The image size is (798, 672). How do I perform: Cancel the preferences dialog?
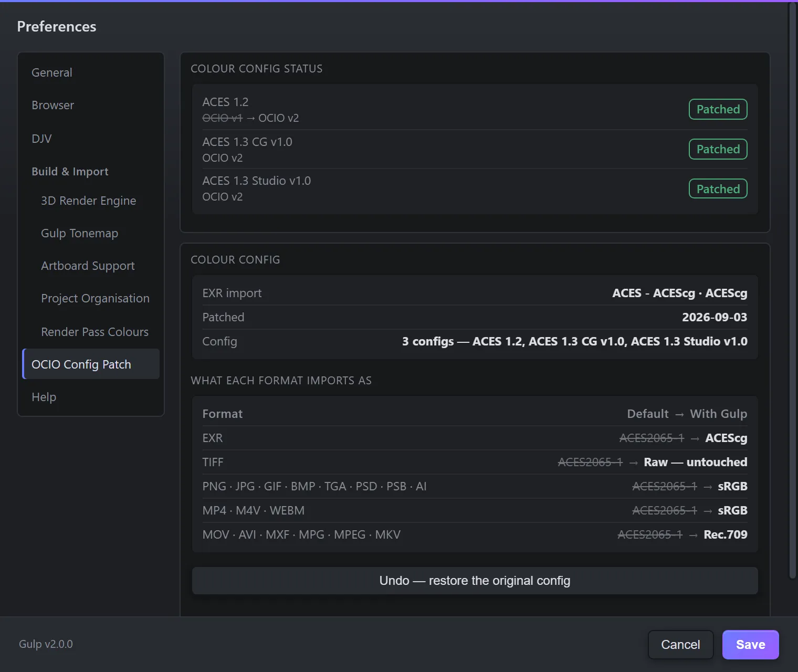tap(680, 645)
